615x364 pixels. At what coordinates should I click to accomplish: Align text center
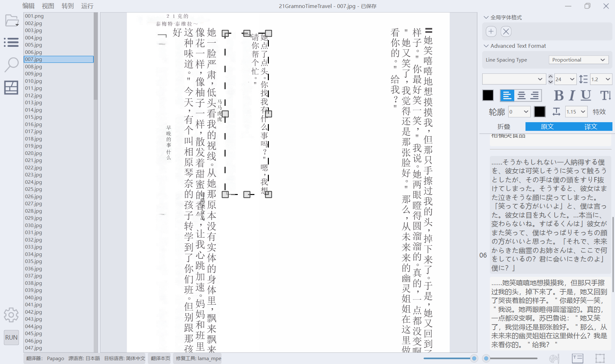(521, 95)
